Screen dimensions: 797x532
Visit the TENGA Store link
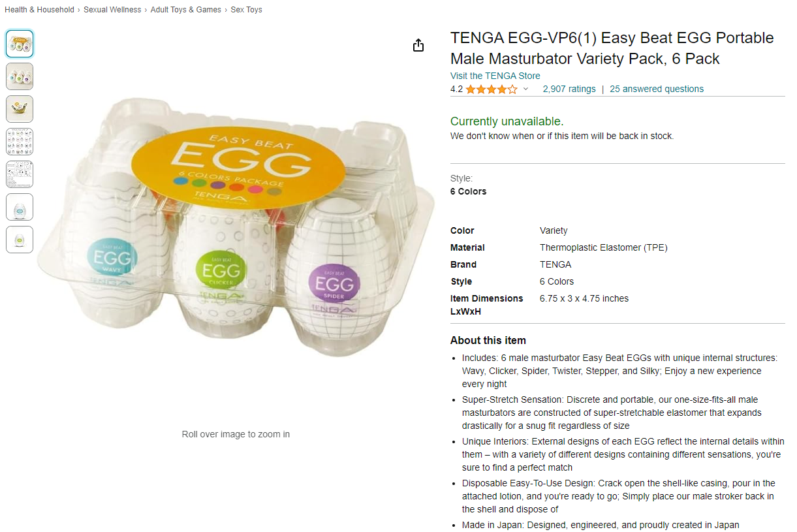pyautogui.click(x=495, y=76)
